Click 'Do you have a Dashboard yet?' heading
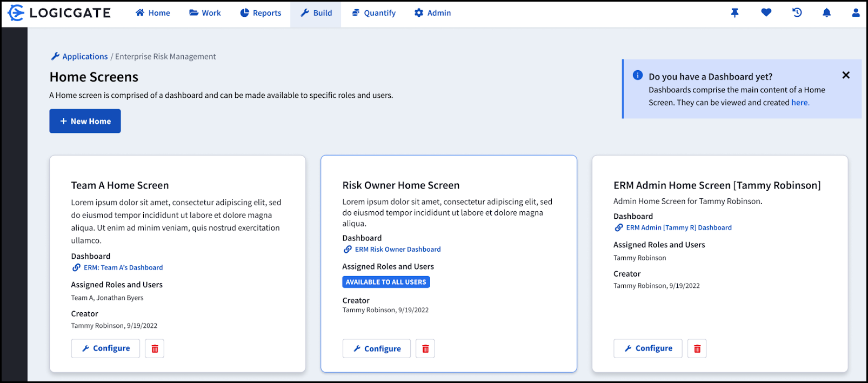 (x=711, y=77)
